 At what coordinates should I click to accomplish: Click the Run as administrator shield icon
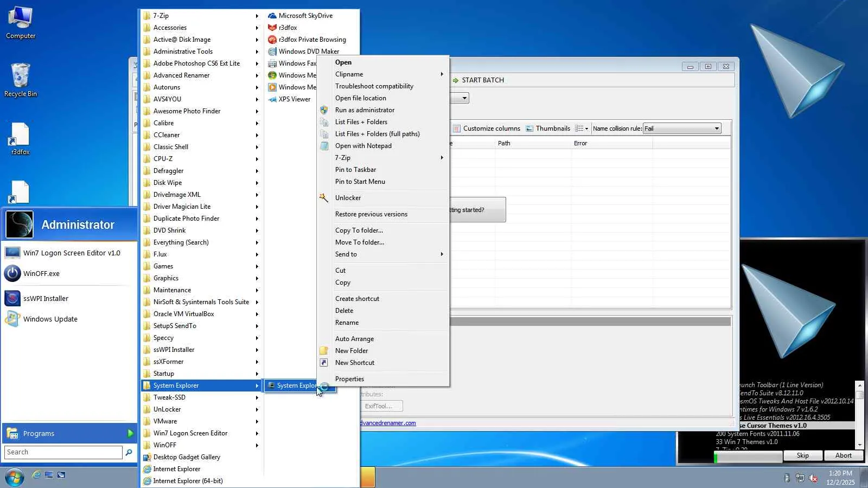(324, 110)
